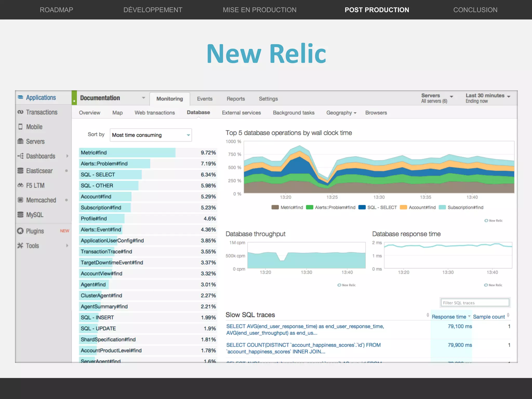Select the Metric#find operation row

[148, 152]
